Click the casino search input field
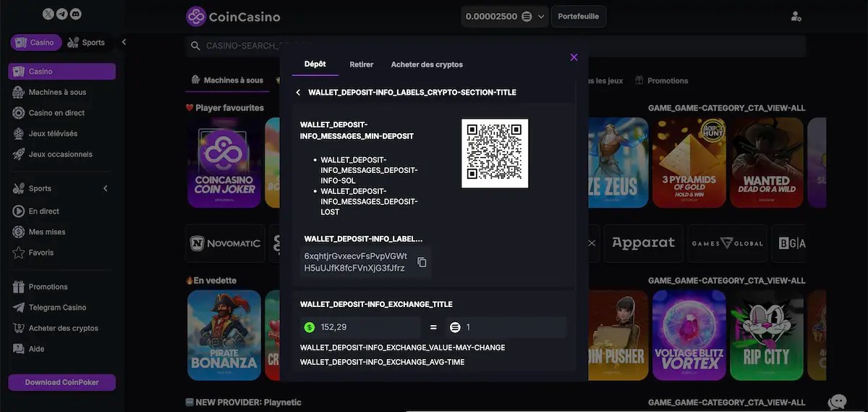The width and height of the screenshot is (868, 412). 495,46
